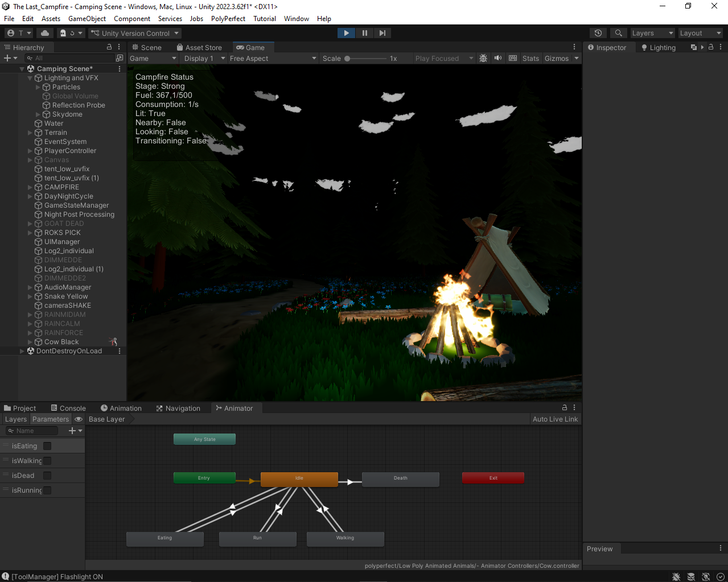
Task: Open the cloud services icon
Action: [x=45, y=33]
